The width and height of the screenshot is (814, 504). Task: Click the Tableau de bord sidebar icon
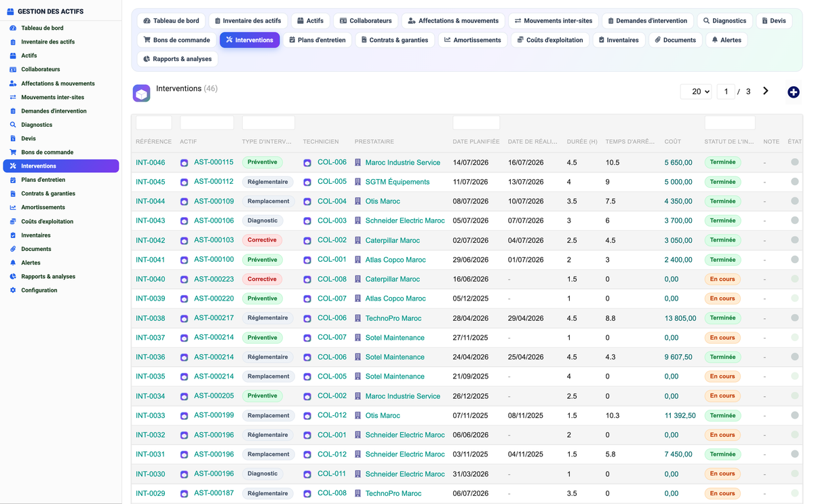pos(13,28)
